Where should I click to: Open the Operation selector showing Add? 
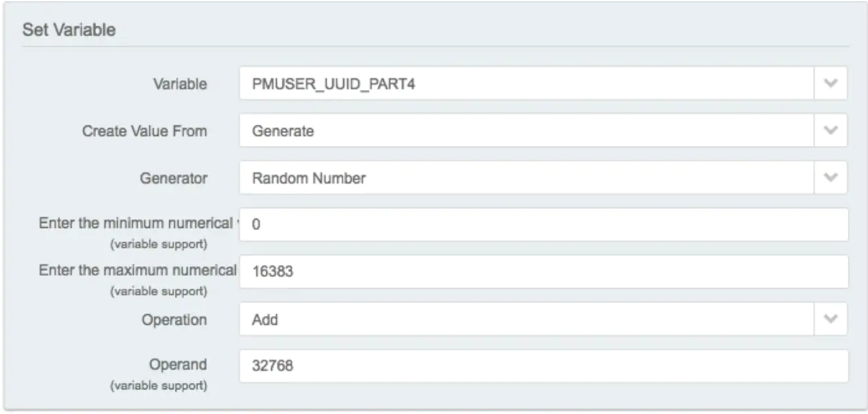click(x=543, y=319)
